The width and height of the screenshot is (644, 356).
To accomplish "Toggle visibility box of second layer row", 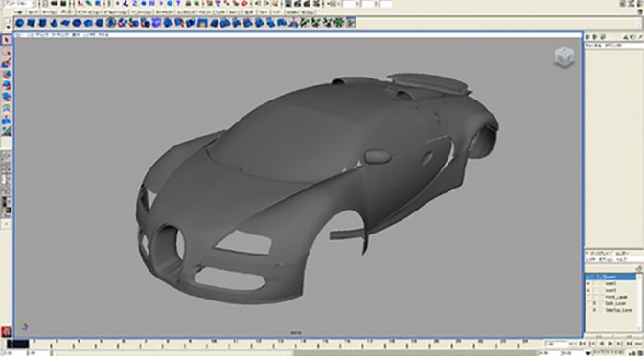I will [588, 284].
